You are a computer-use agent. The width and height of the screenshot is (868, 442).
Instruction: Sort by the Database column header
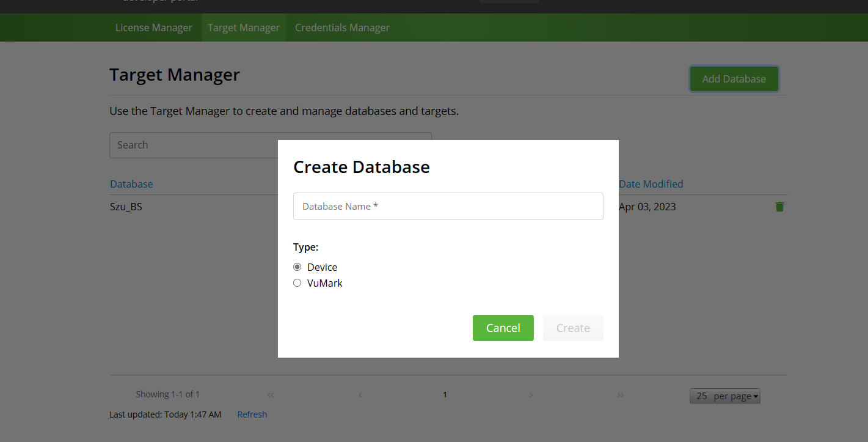[131, 184]
